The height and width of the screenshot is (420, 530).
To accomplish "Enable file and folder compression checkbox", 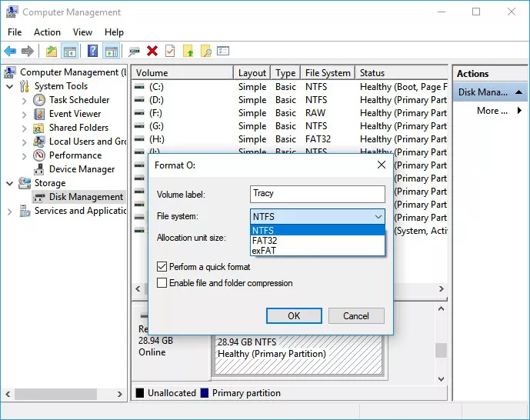I will tap(162, 283).
